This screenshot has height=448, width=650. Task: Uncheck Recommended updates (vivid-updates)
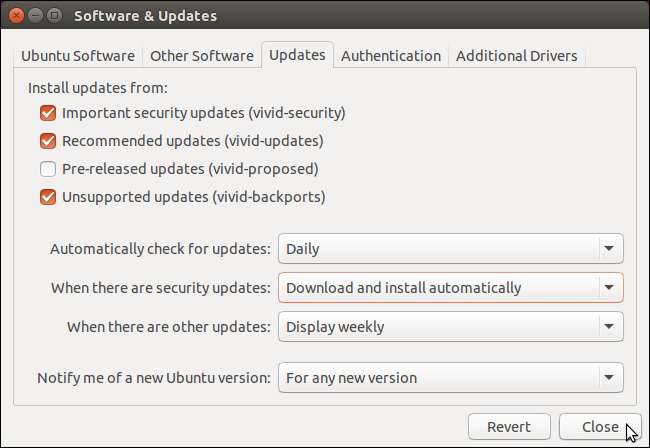48,141
